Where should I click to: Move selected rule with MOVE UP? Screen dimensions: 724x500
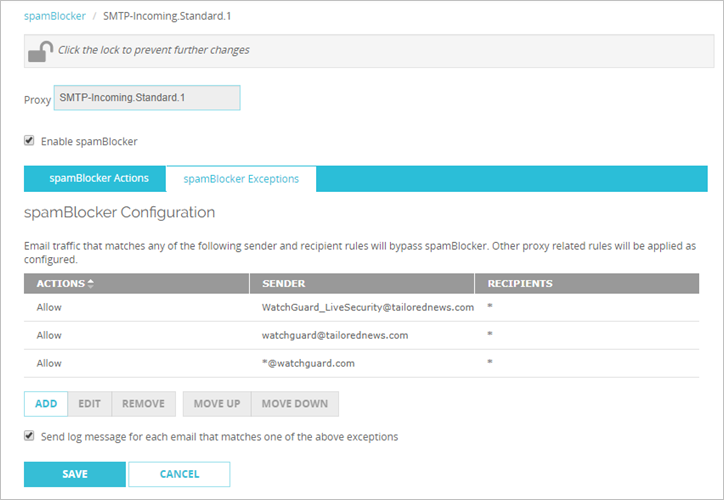pos(217,404)
